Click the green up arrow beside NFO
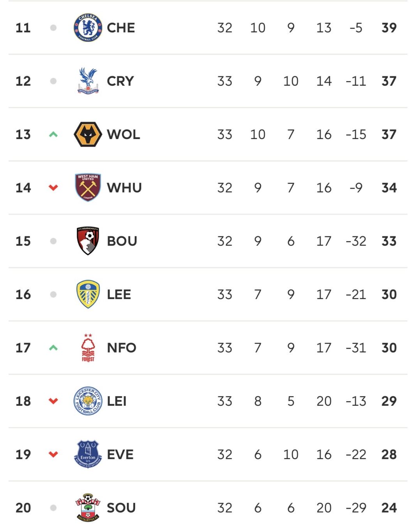 (53, 348)
